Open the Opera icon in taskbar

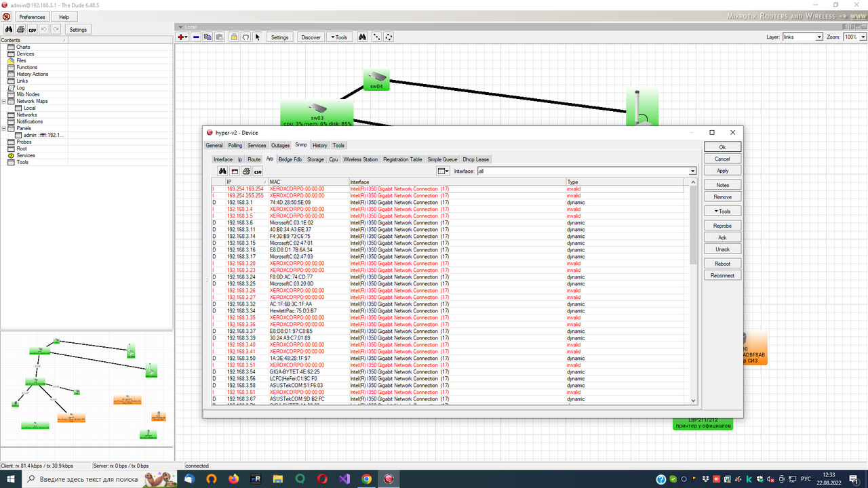click(x=322, y=479)
